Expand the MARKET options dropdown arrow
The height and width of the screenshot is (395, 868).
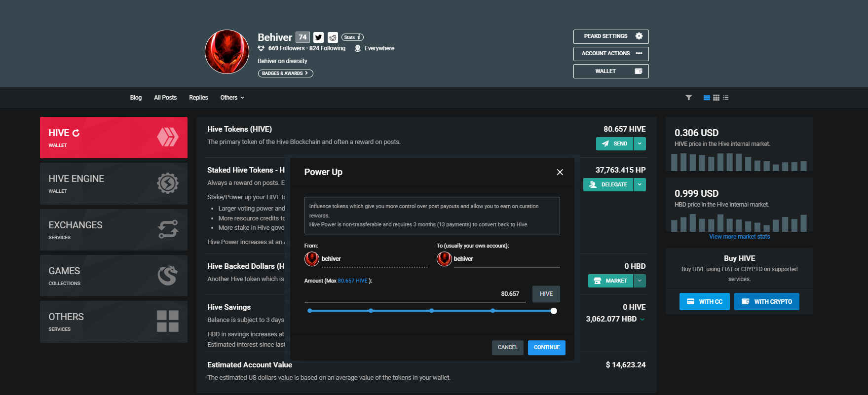click(x=640, y=281)
